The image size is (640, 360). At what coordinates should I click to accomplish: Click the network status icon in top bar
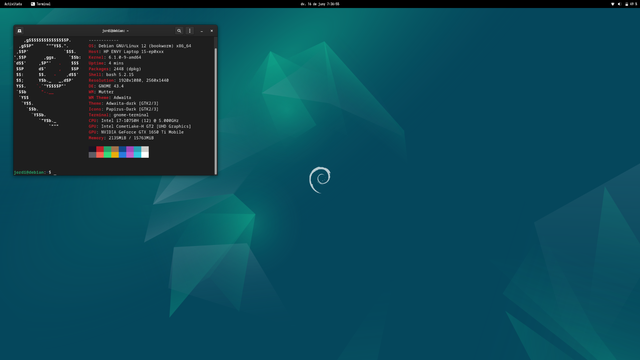(612, 4)
